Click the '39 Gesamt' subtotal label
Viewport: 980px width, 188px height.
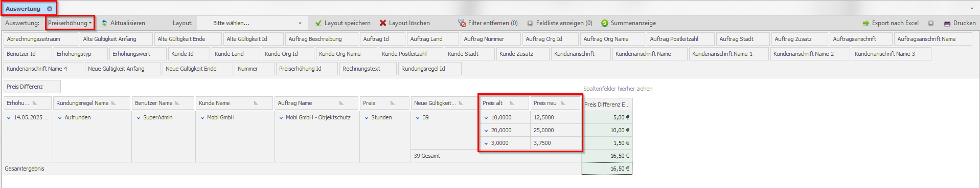[427, 156]
